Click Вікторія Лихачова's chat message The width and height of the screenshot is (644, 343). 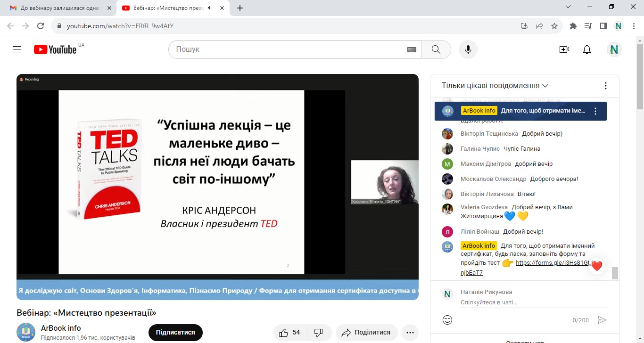click(527, 194)
